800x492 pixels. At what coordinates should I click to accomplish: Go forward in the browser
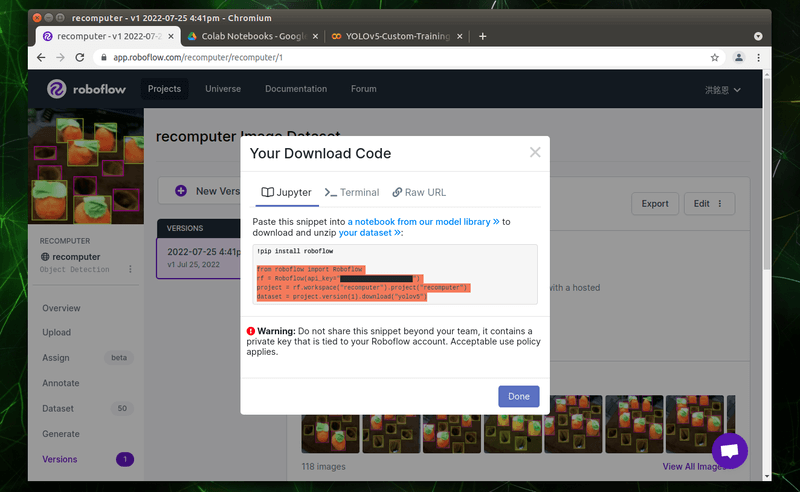[60, 58]
